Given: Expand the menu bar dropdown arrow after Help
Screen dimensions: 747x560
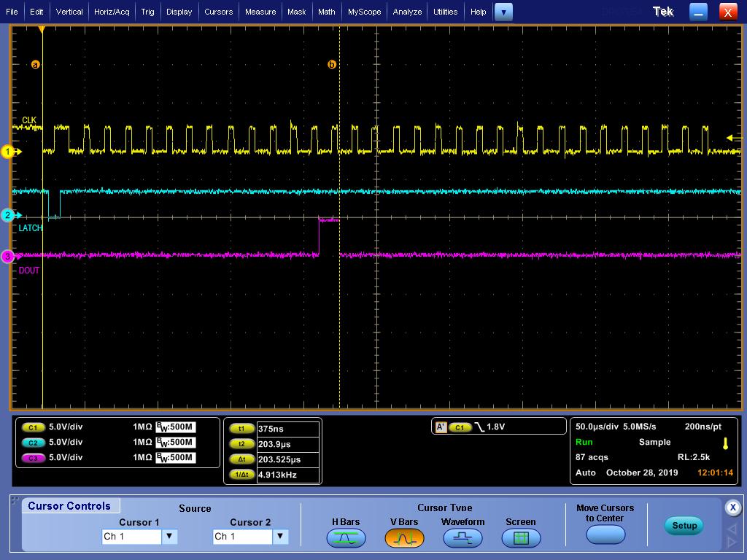Looking at the screenshot, I should coord(503,12).
